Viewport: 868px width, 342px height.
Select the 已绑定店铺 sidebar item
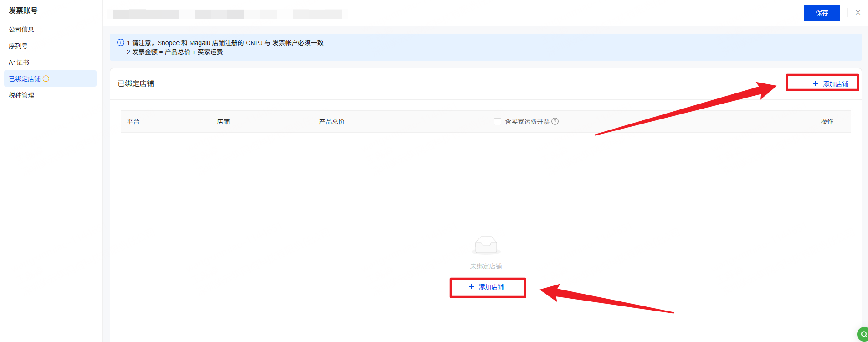(25, 79)
